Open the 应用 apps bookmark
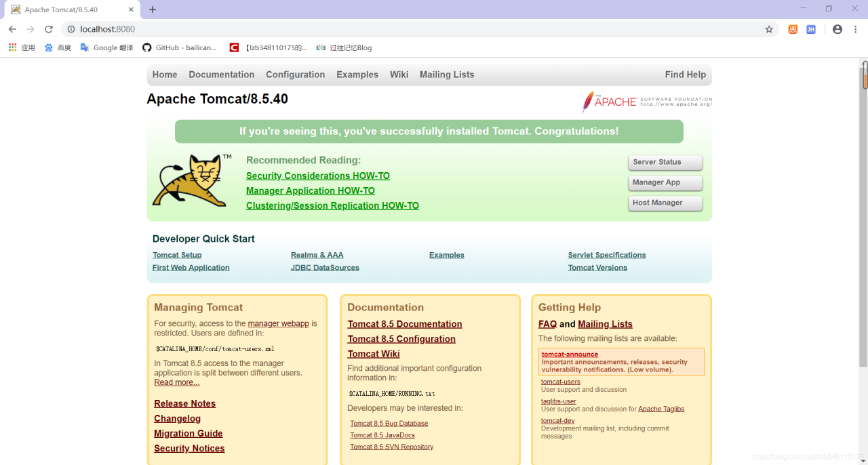Image resolution: width=868 pixels, height=465 pixels. pos(22,47)
